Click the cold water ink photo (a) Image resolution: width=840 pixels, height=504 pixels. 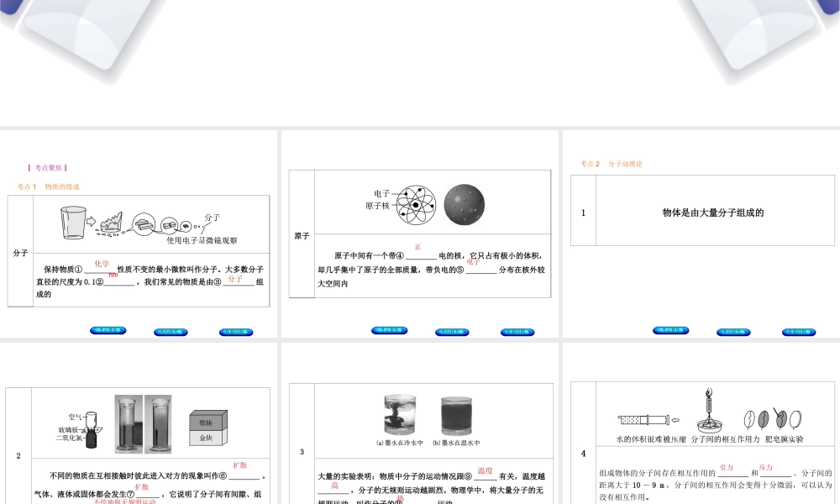pos(400,415)
